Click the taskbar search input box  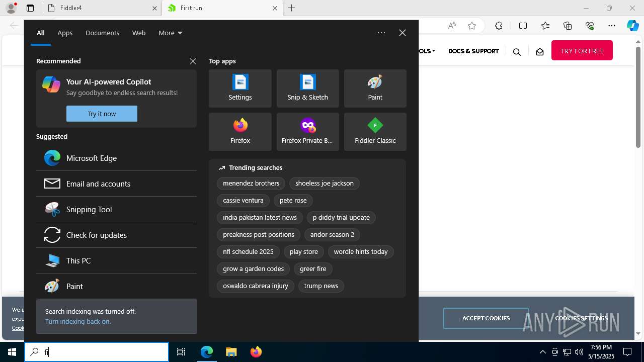pyautogui.click(x=97, y=352)
